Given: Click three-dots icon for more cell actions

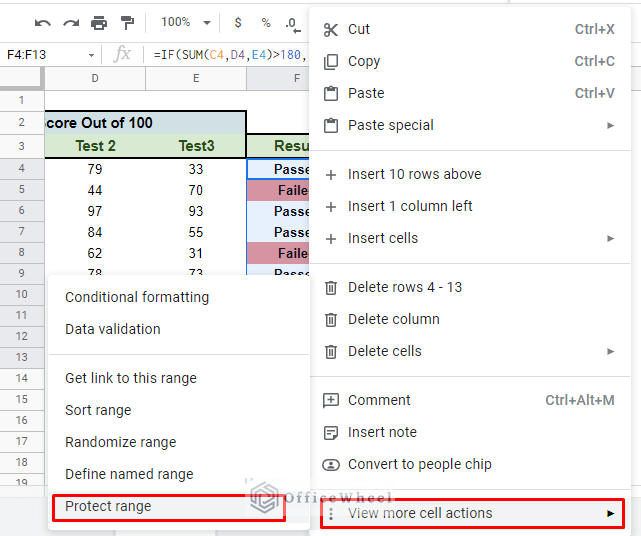Looking at the screenshot, I should [331, 514].
